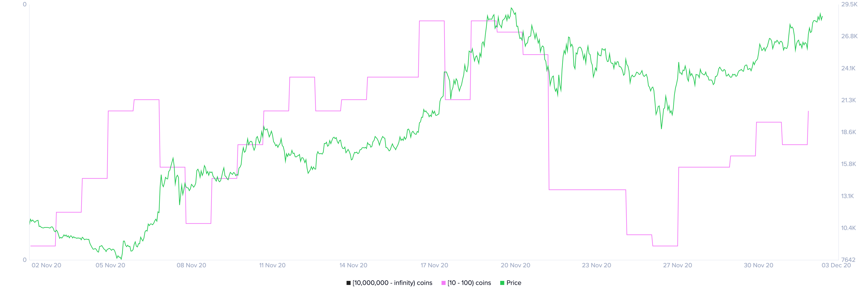Click the green Price legend swatch

(x=502, y=283)
